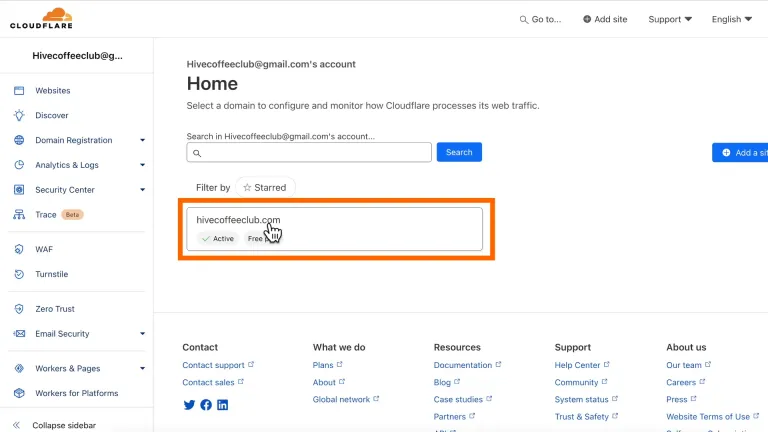Open the English language dropdown
Screen dimensions: 768x432
point(731,19)
